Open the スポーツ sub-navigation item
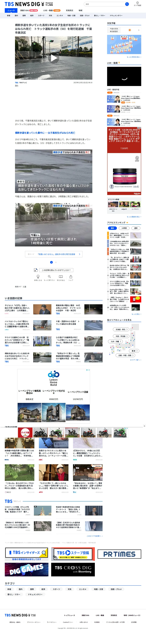 tap(41, 15)
